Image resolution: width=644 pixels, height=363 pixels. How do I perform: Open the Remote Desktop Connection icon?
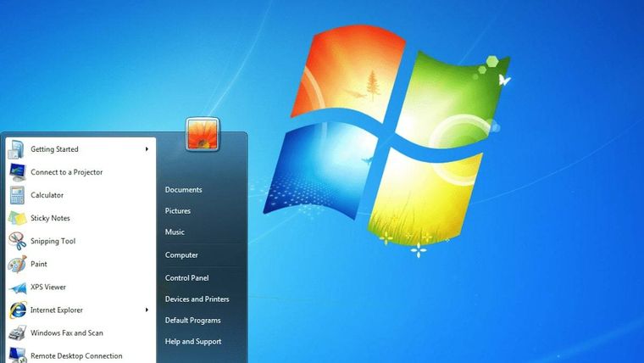pyautogui.click(x=17, y=355)
